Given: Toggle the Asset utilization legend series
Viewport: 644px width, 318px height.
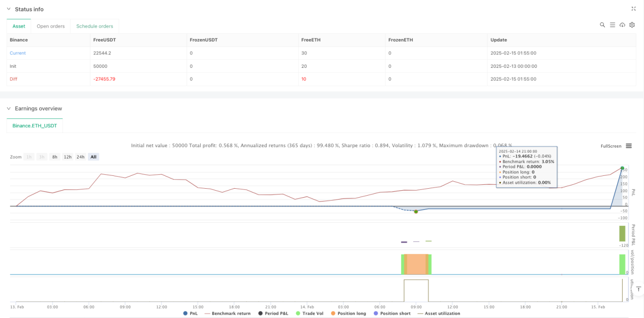Looking at the screenshot, I should click(x=439, y=313).
